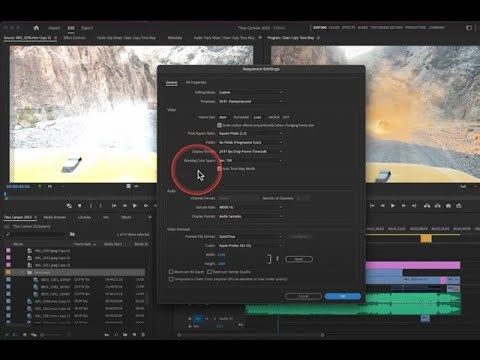Open the video Display Format timecode dropdown

pyautogui.click(x=250, y=151)
